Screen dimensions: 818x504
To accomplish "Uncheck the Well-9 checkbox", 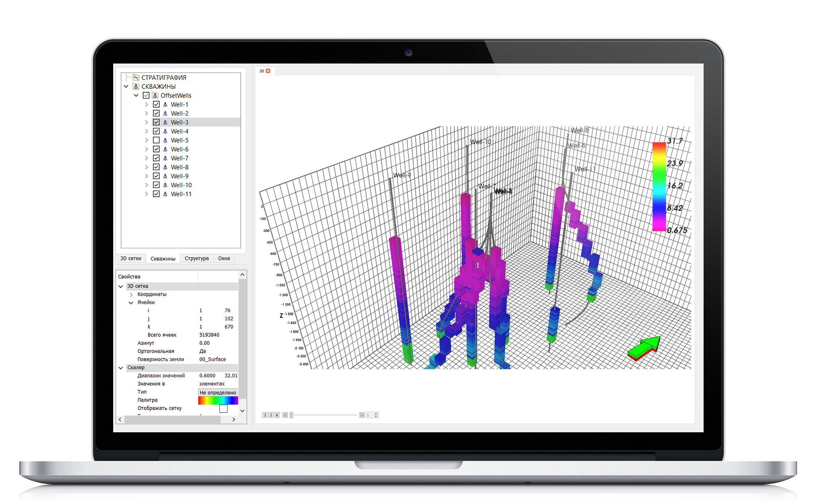I will (x=156, y=176).
